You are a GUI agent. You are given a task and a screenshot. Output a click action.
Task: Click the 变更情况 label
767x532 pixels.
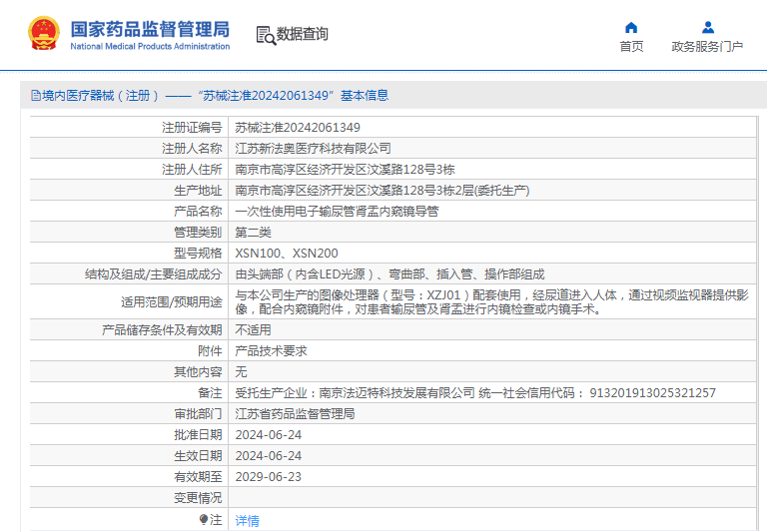pyautogui.click(x=198, y=499)
